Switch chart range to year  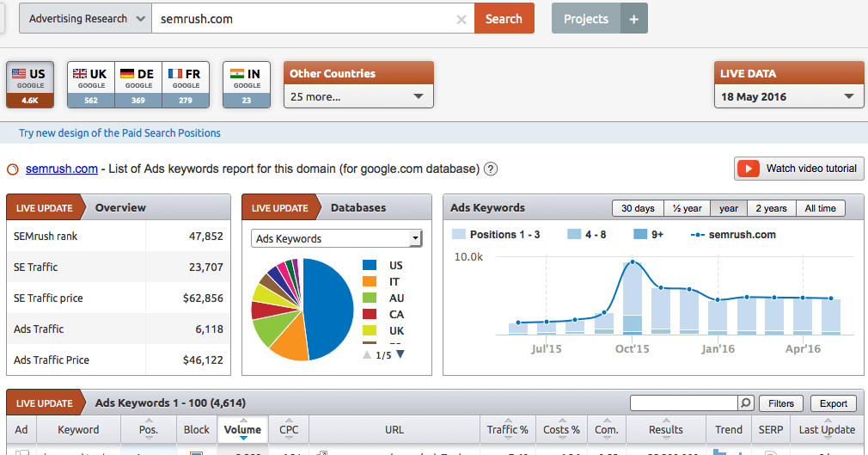click(x=729, y=208)
